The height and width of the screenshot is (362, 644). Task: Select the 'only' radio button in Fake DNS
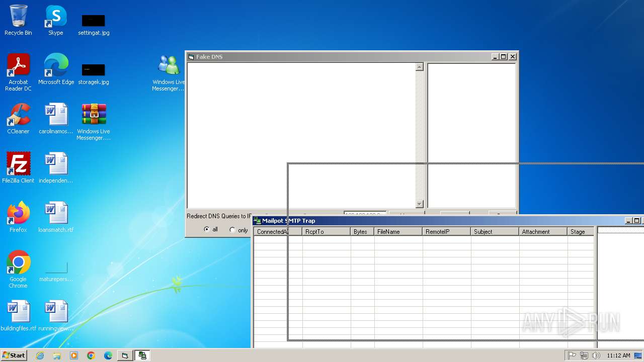[232, 230]
